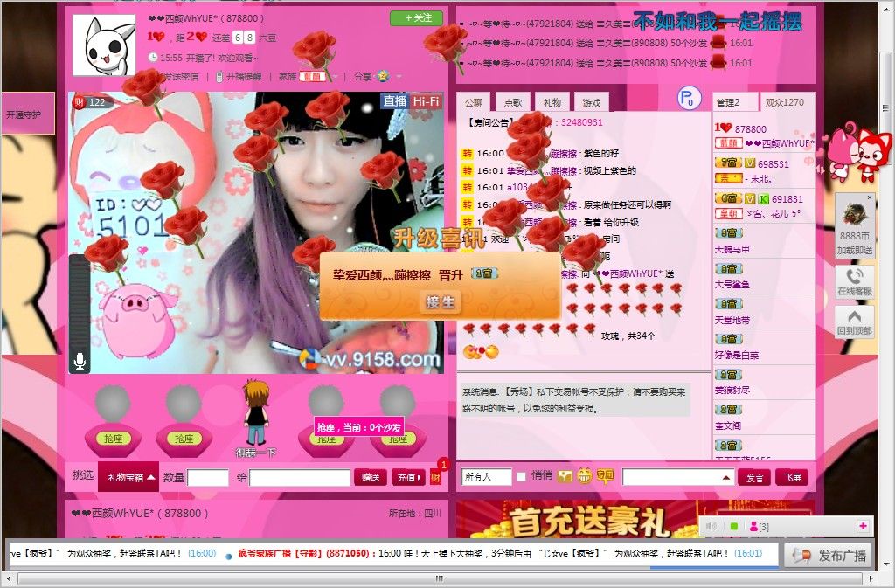Select user 天堂地带 in the audience list

click(x=764, y=311)
